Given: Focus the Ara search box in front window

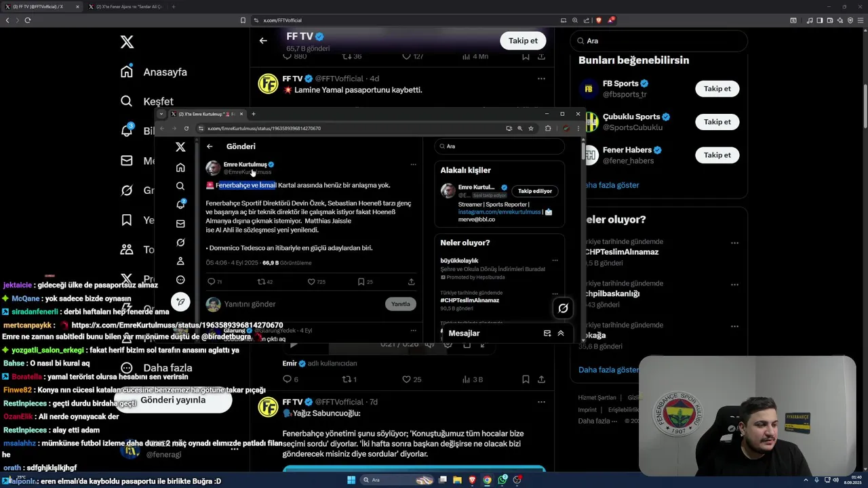Looking at the screenshot, I should (x=499, y=146).
